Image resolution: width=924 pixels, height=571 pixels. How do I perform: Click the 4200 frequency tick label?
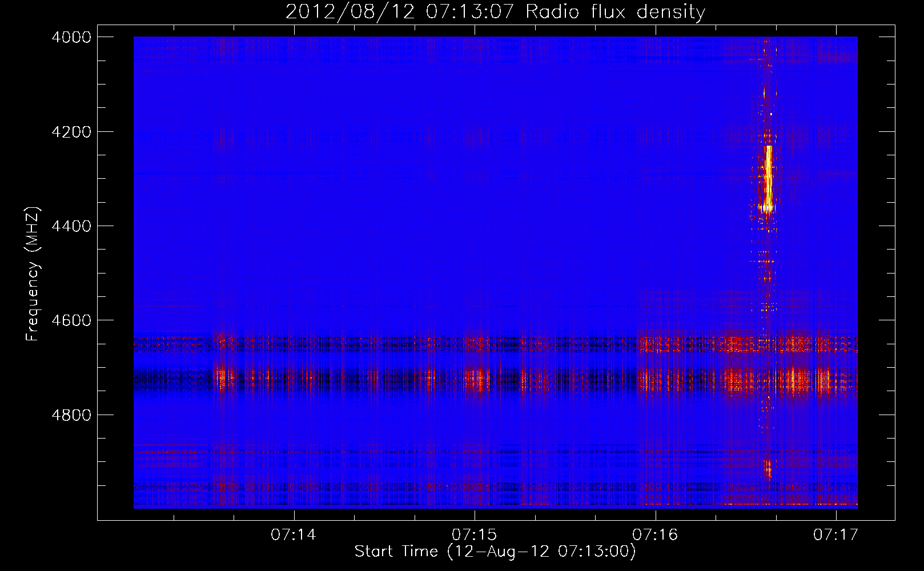coord(71,132)
